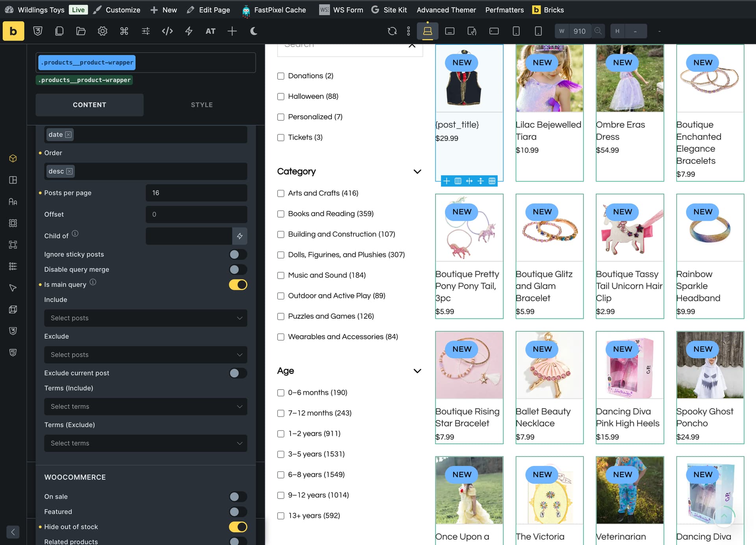Remove the date orderby tag
The image size is (756, 545).
coord(69,135)
